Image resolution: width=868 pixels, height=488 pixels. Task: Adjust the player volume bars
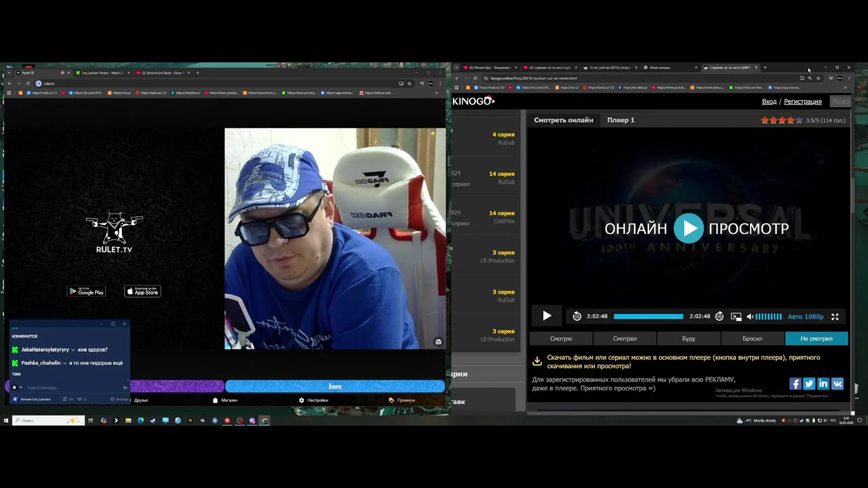[768, 317]
